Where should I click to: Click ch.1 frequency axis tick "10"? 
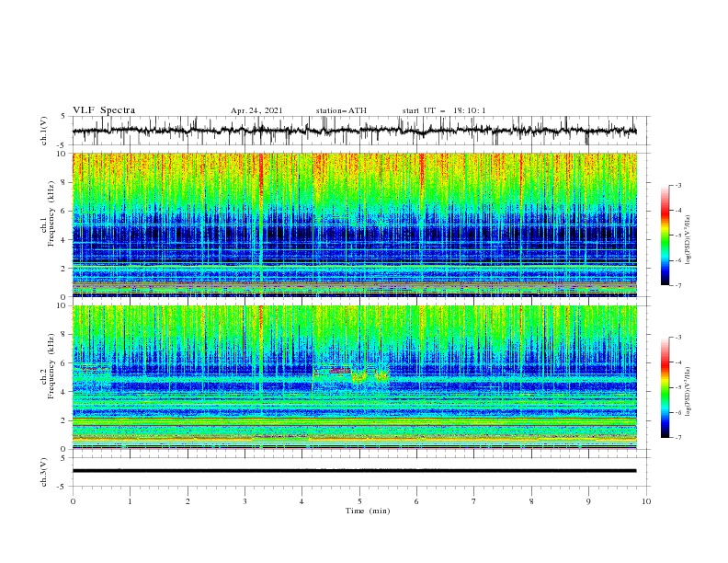click(x=62, y=154)
